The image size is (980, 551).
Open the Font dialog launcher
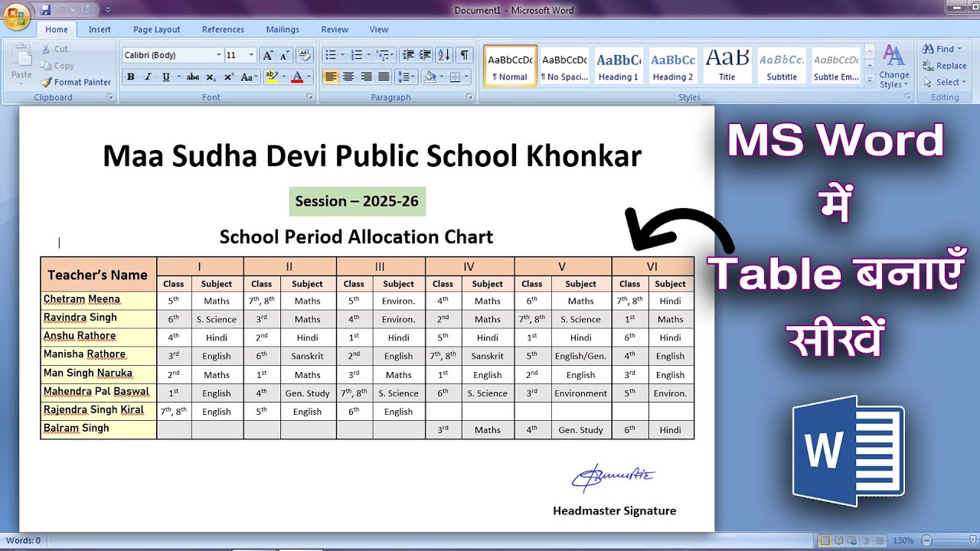click(x=309, y=97)
